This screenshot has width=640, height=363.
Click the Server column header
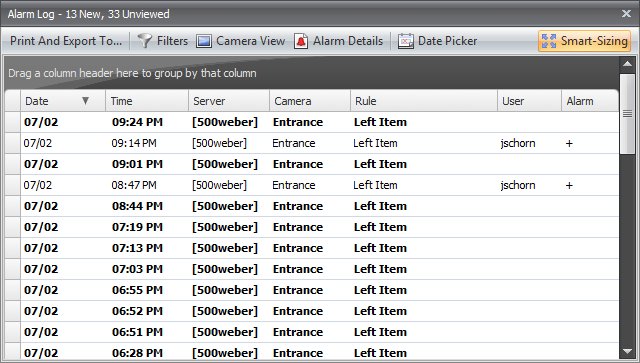229,101
